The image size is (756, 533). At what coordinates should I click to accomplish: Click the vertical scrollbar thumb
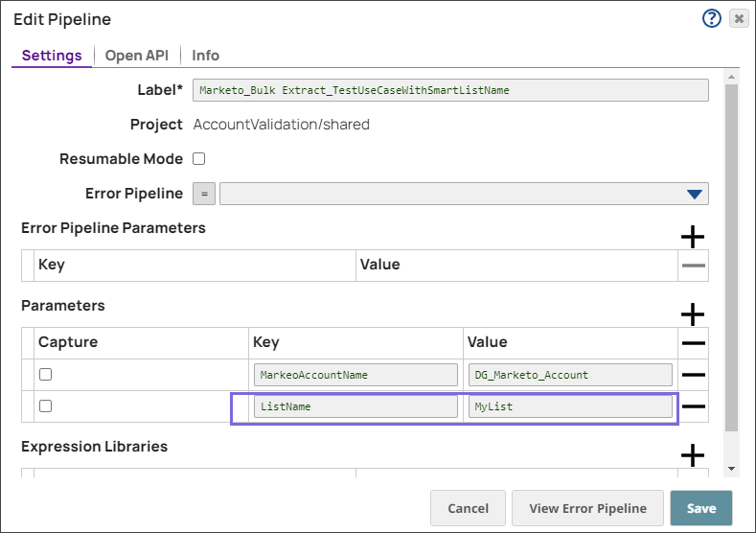(731, 258)
